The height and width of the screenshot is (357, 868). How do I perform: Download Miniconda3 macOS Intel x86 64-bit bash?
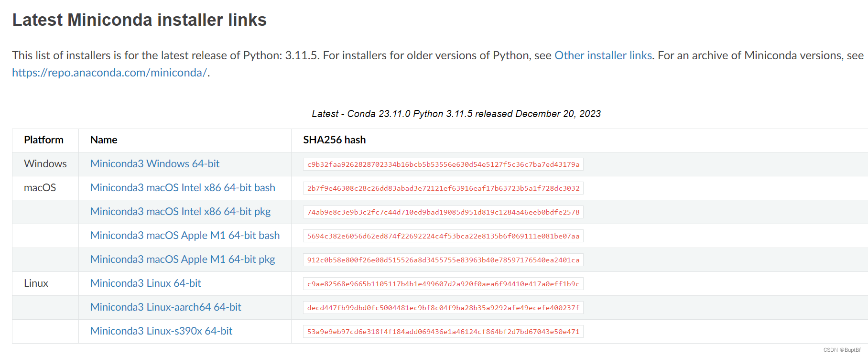pyautogui.click(x=183, y=187)
